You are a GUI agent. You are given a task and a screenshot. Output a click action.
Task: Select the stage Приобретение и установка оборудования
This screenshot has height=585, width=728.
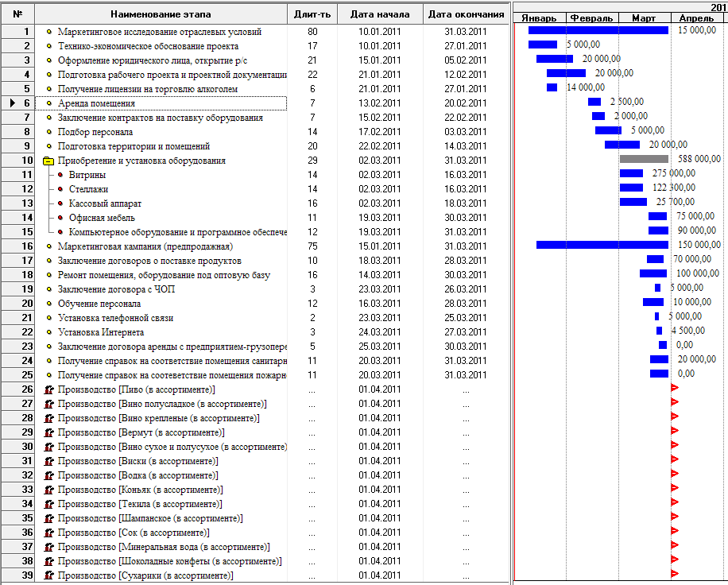click(x=141, y=161)
